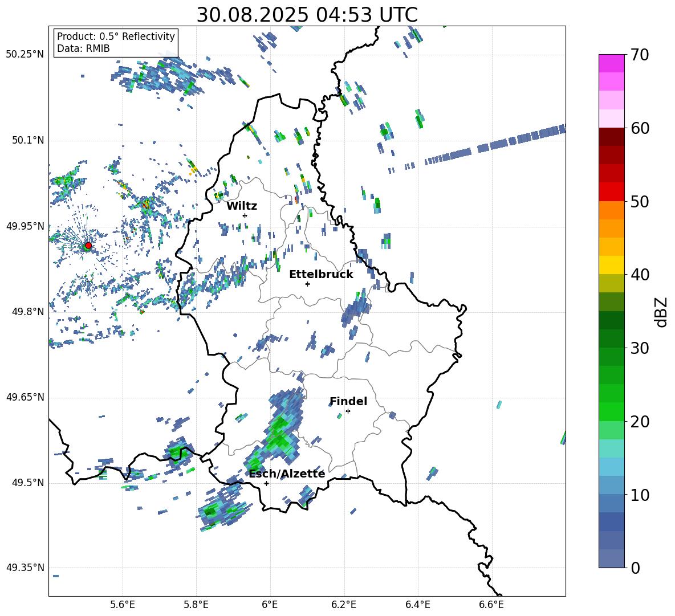Screen dimensions: 675x616
Task: Click the 10 tick label on colorbar
Action: (x=639, y=495)
